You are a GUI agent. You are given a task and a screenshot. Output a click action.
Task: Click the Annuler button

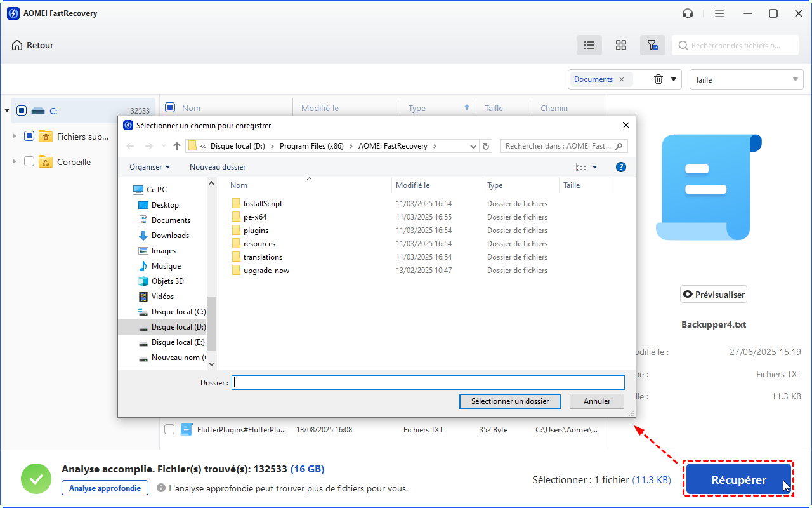coord(596,401)
